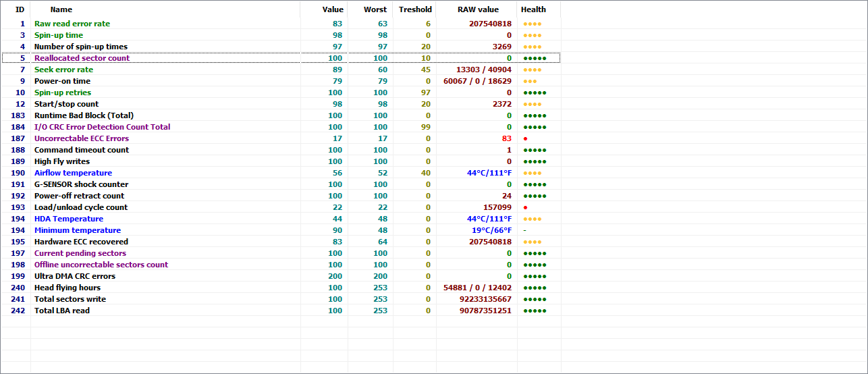The height and width of the screenshot is (374, 868).
Task: Select the Total LBA read attribute
Action: coord(281,311)
